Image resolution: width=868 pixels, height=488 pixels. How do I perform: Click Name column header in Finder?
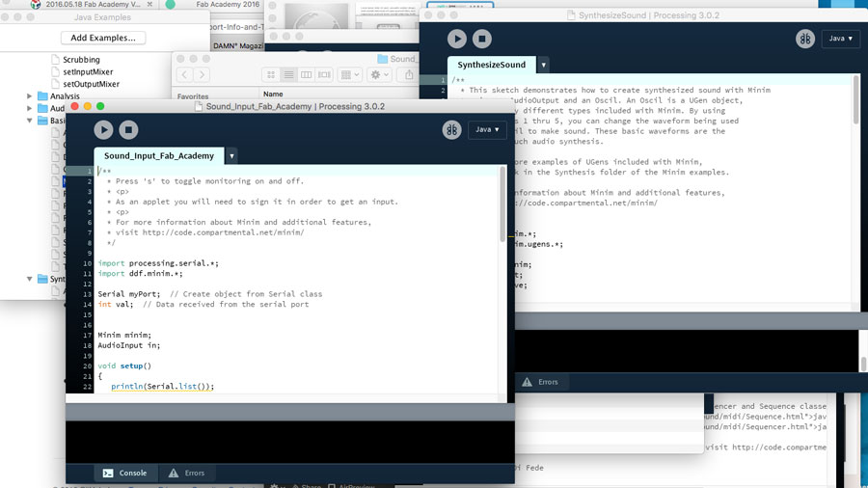273,95
